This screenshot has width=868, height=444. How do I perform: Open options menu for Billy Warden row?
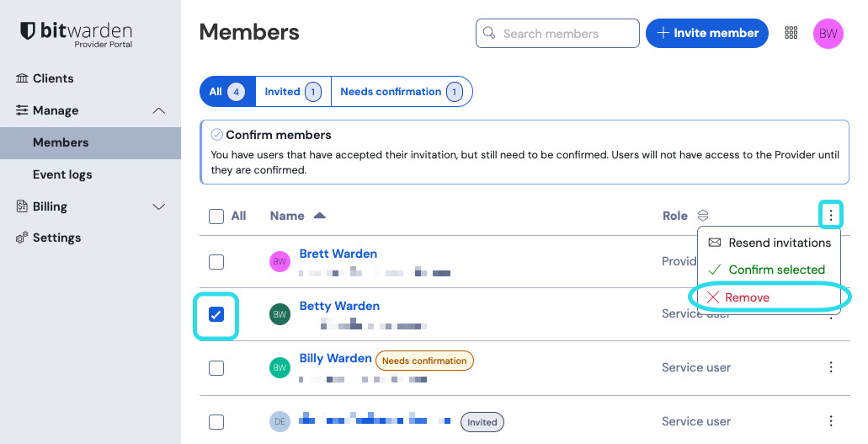point(831,367)
